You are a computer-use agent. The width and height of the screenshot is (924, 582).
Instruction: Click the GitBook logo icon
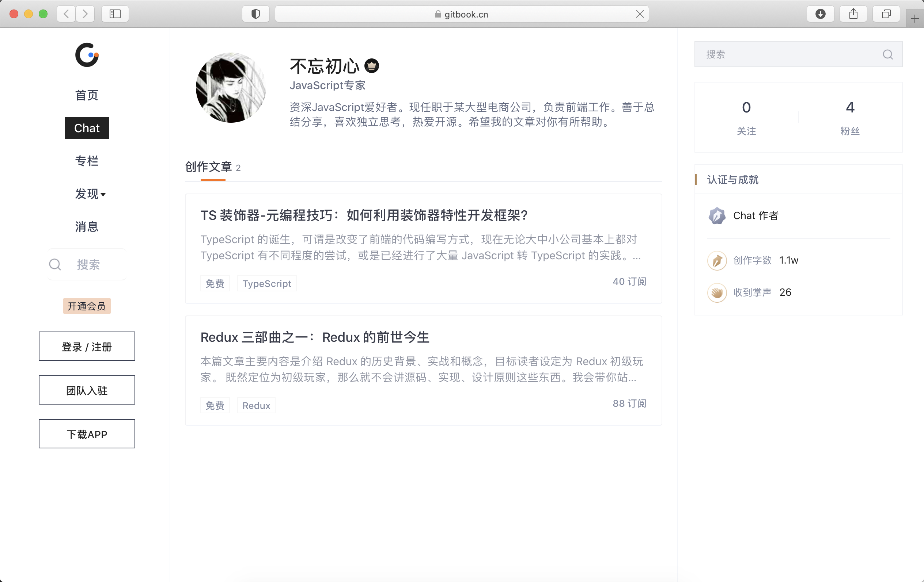[x=87, y=55]
